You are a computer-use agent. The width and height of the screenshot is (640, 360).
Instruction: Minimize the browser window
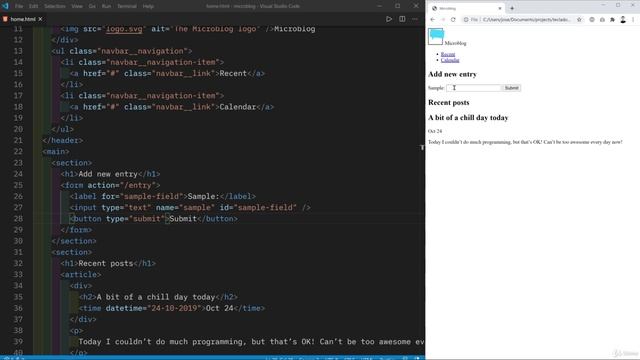click(604, 5)
